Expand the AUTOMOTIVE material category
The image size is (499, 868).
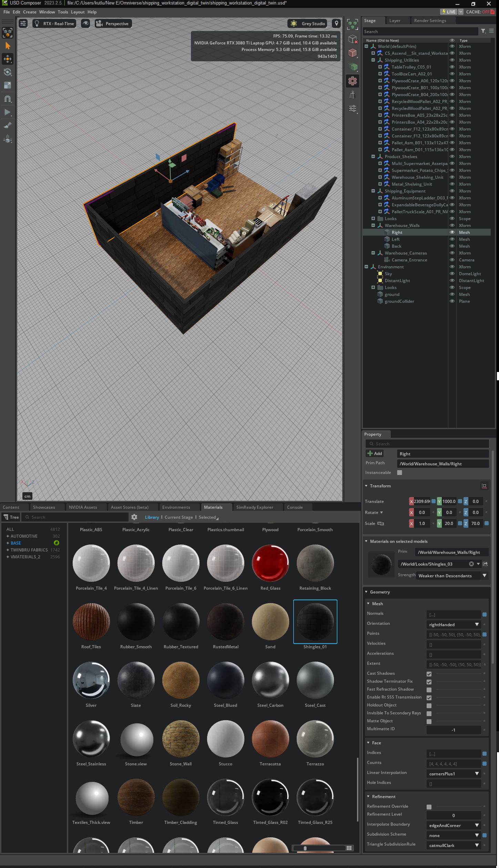coord(8,536)
